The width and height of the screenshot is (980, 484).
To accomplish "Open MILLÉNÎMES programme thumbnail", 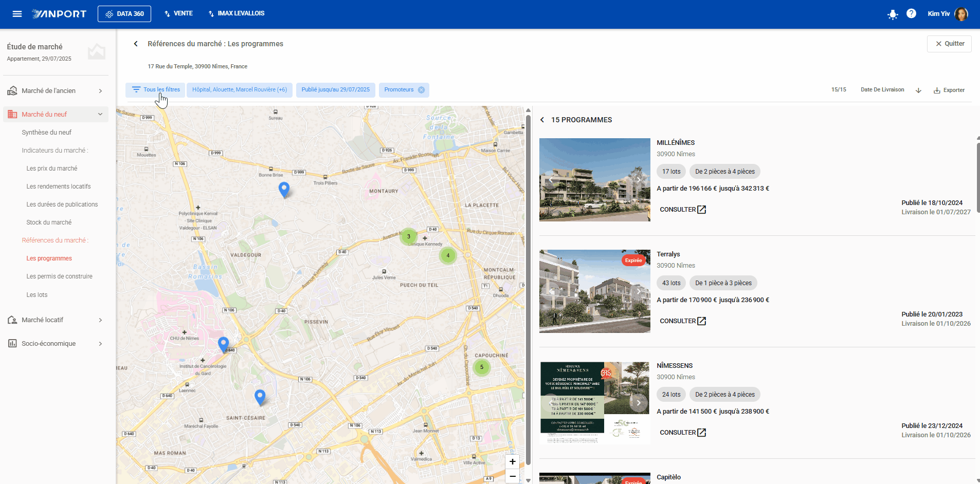I will click(595, 180).
